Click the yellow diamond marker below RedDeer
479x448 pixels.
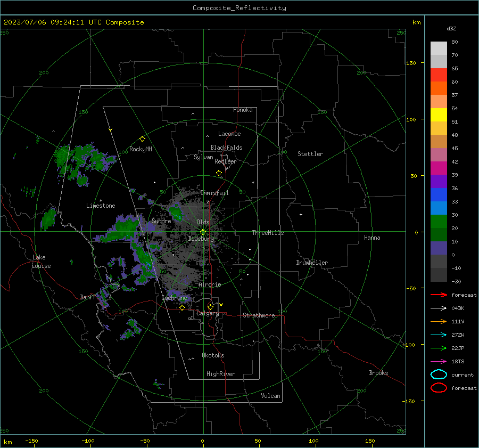[x=219, y=173]
